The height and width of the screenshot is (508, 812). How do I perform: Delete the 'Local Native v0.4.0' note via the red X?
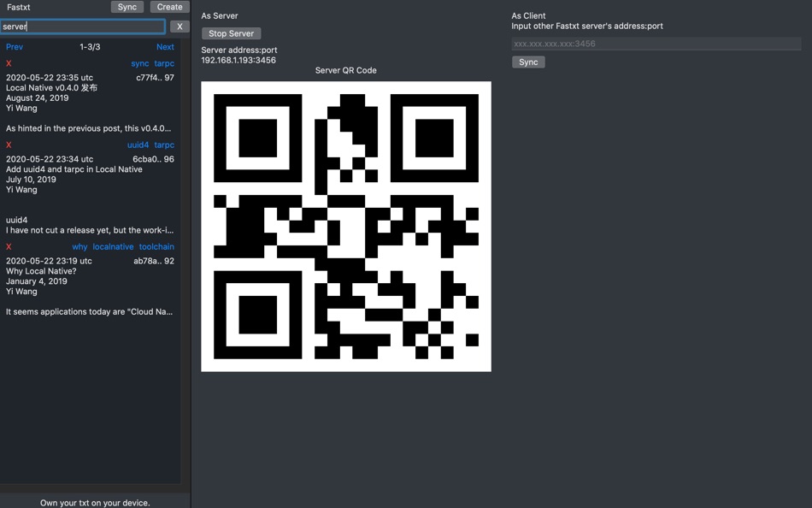9,63
